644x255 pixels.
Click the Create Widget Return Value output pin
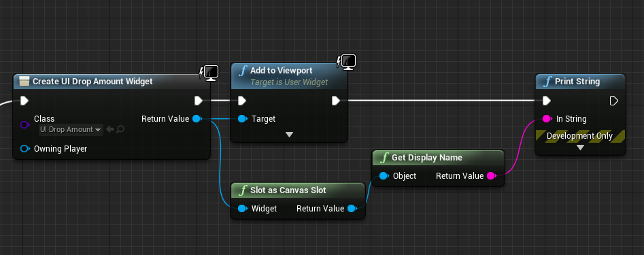click(x=198, y=119)
